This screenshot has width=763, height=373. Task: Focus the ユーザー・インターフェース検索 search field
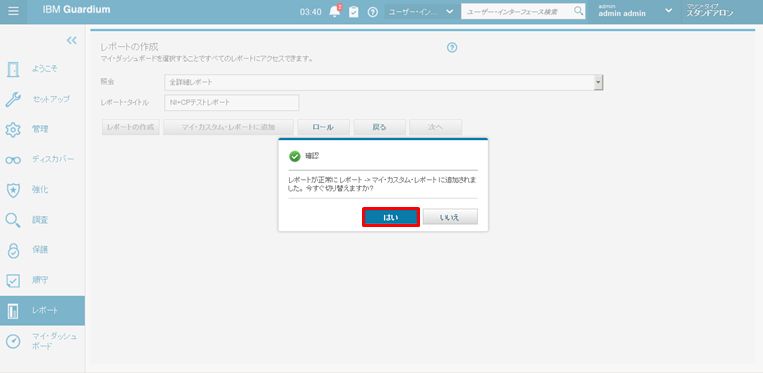pyautogui.click(x=517, y=12)
